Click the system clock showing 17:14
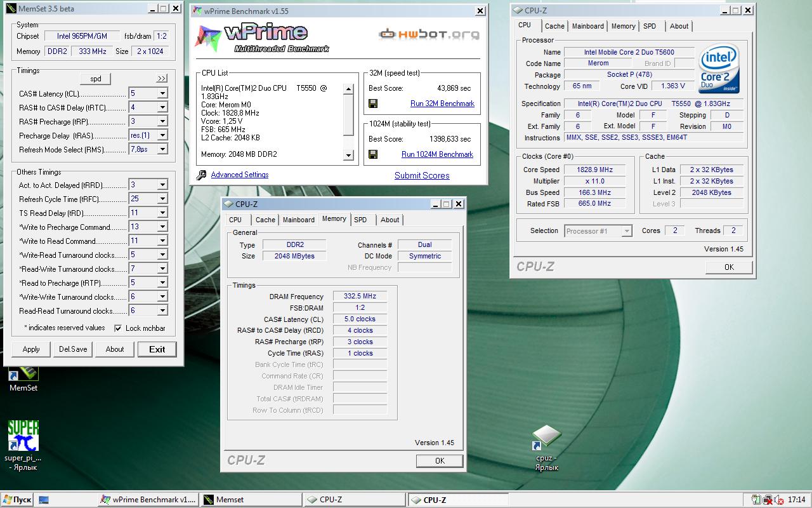This screenshot has width=812, height=508. (797, 500)
